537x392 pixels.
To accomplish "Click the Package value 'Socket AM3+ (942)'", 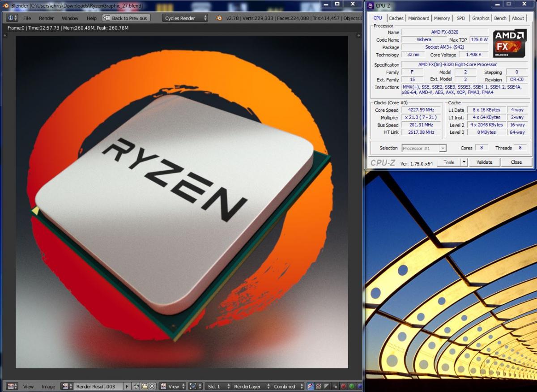I will coord(445,47).
